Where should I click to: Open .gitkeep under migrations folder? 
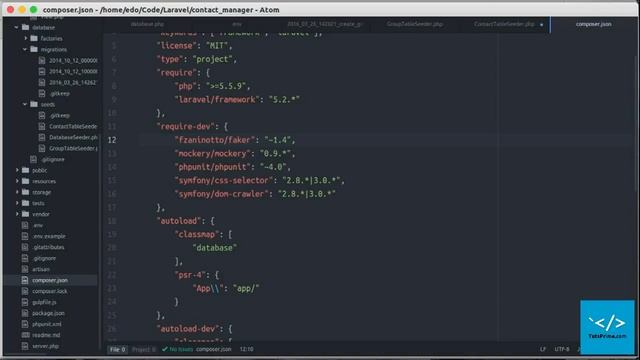[59, 93]
